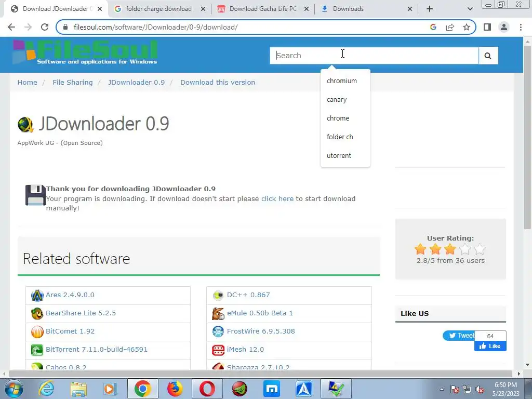
Task: Select the chrome suggestion
Action: click(345, 118)
